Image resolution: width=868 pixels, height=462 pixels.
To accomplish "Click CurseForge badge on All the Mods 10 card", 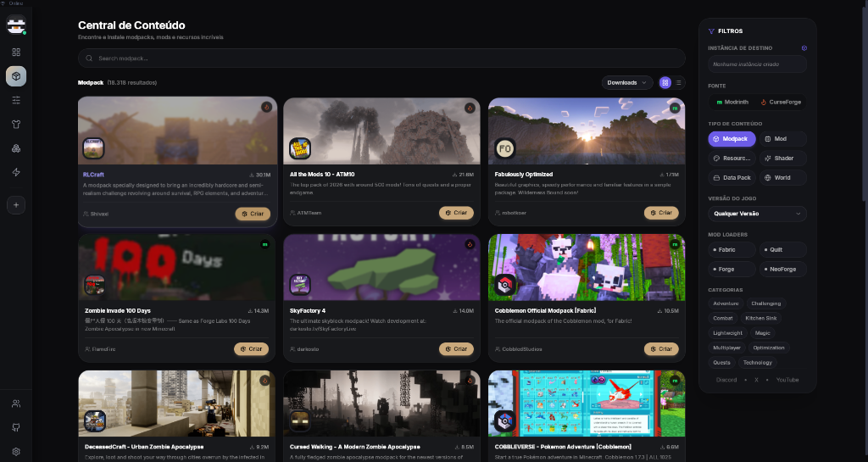I will point(470,108).
